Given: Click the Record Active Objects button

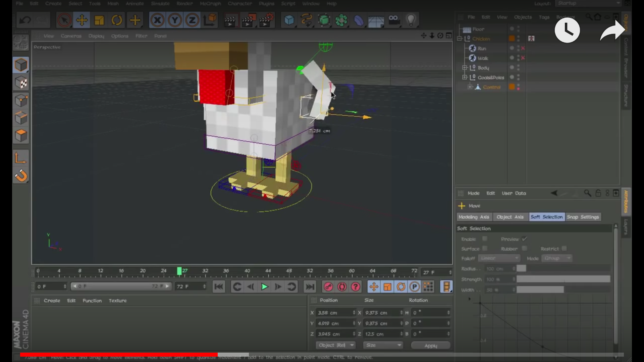Looking at the screenshot, I should 328,287.
